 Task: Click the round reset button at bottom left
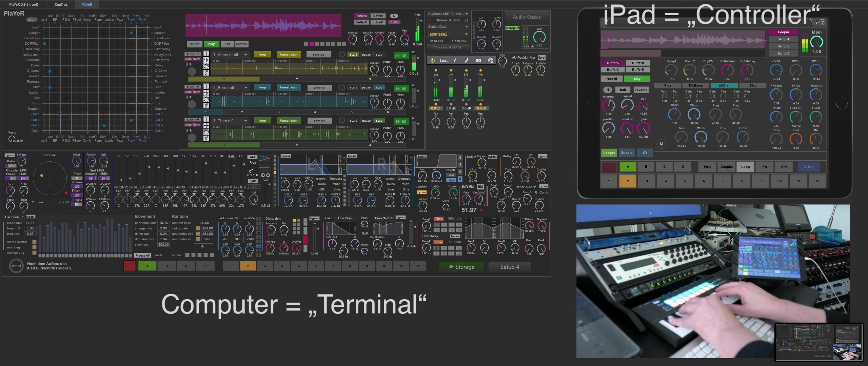(x=16, y=266)
